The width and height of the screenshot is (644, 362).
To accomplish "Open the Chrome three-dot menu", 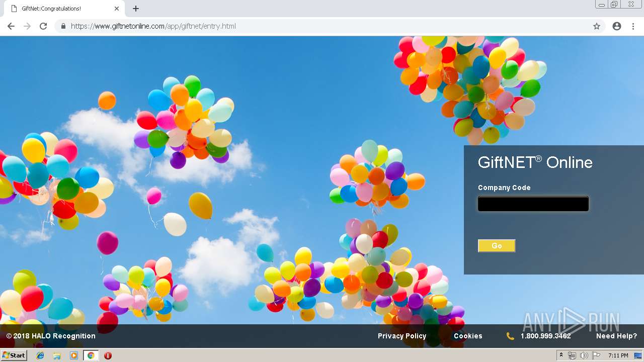I will click(x=633, y=26).
